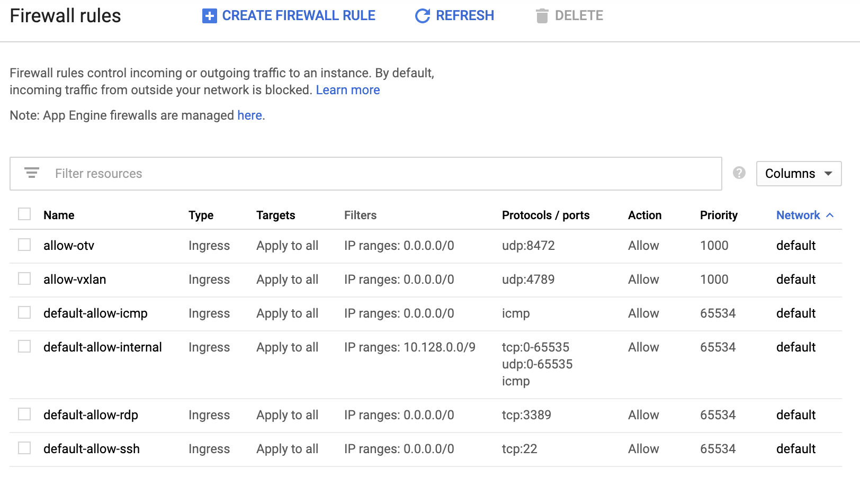The height and width of the screenshot is (504, 860).
Task: Open the question mark help icon
Action: (739, 173)
